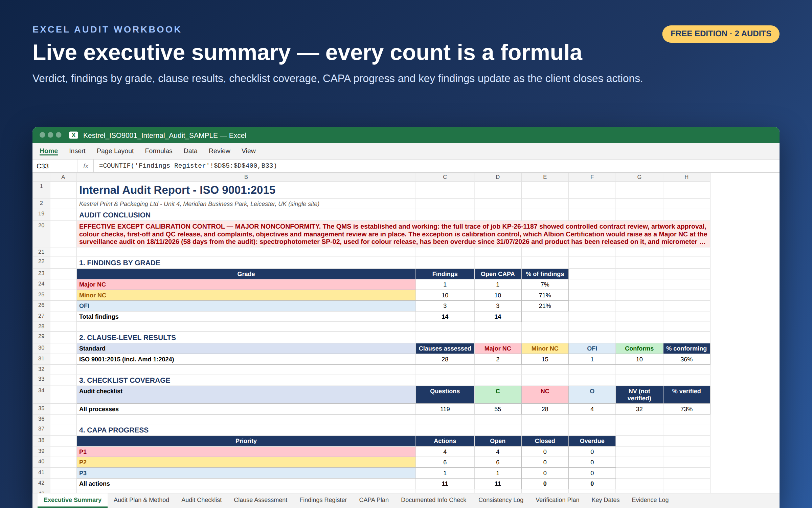Click the 'NV (not verified)' column header cell
Screen dimensions: 812x508
click(x=639, y=395)
